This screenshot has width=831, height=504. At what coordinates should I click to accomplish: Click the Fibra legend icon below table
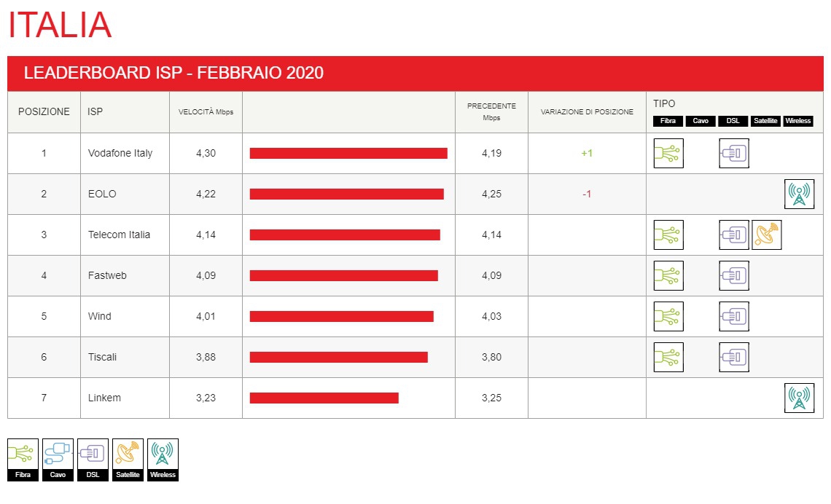pos(23,460)
